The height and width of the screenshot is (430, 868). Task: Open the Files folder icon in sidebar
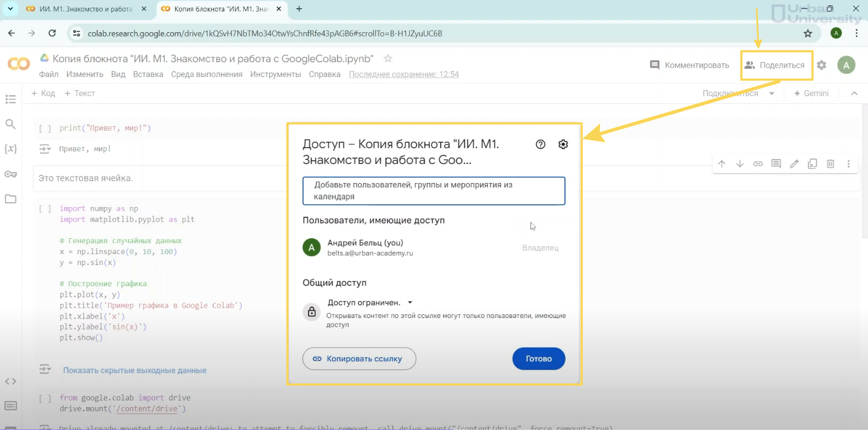10,199
